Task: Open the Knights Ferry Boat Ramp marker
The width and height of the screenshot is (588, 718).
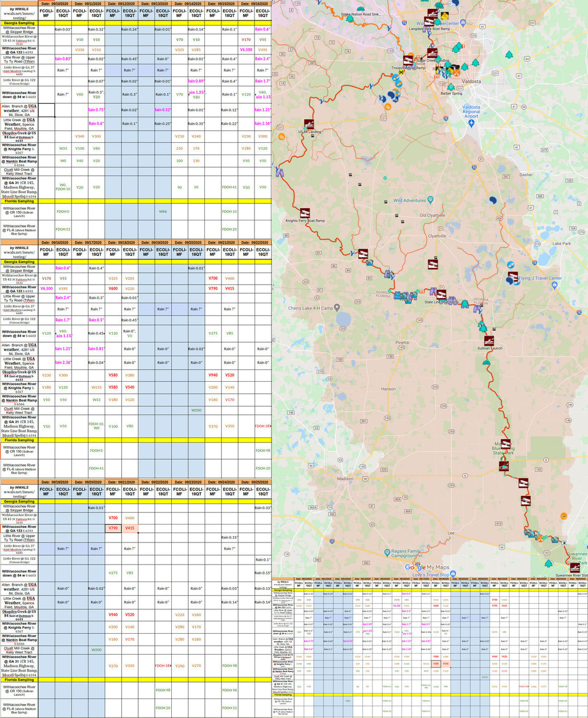Action: click(x=305, y=213)
